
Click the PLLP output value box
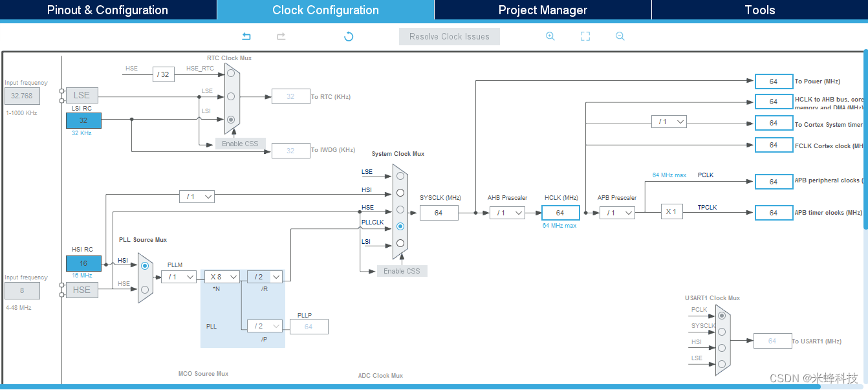[309, 327]
